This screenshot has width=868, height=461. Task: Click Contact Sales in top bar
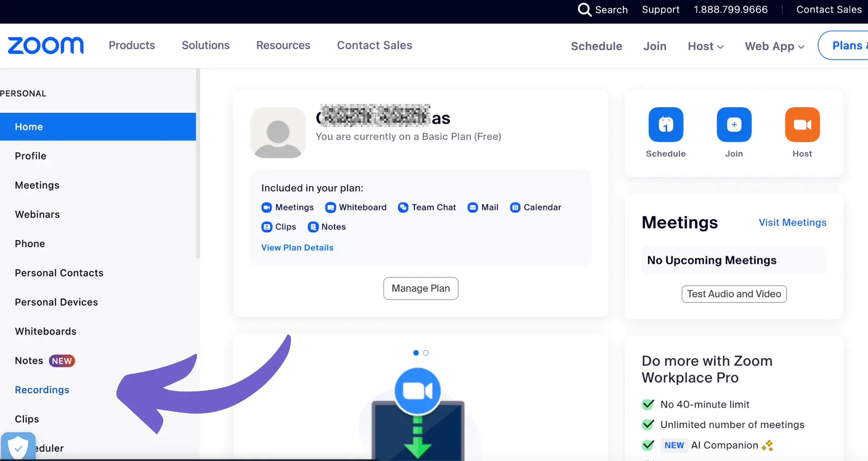829,9
